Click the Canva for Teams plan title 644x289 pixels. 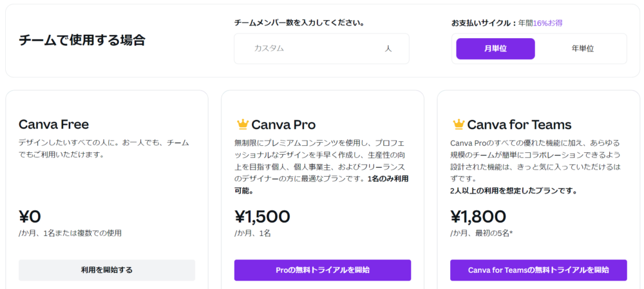(x=519, y=125)
